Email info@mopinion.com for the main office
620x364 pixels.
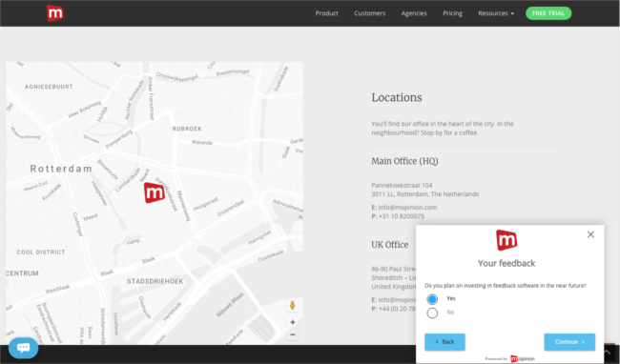click(x=407, y=208)
